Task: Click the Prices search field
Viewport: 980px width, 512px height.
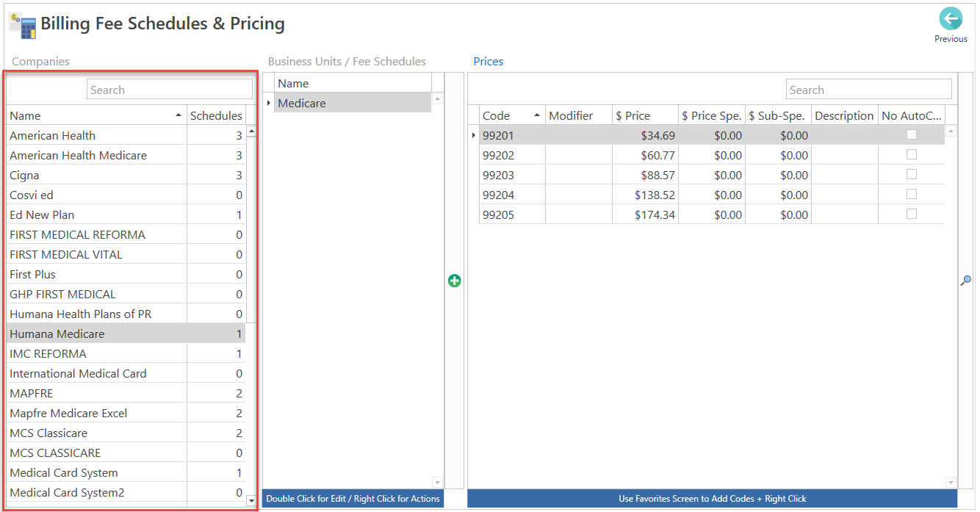Action: tap(869, 90)
